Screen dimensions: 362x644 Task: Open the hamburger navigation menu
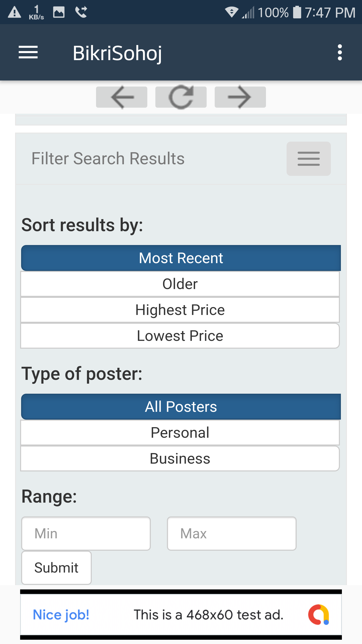pyautogui.click(x=28, y=52)
